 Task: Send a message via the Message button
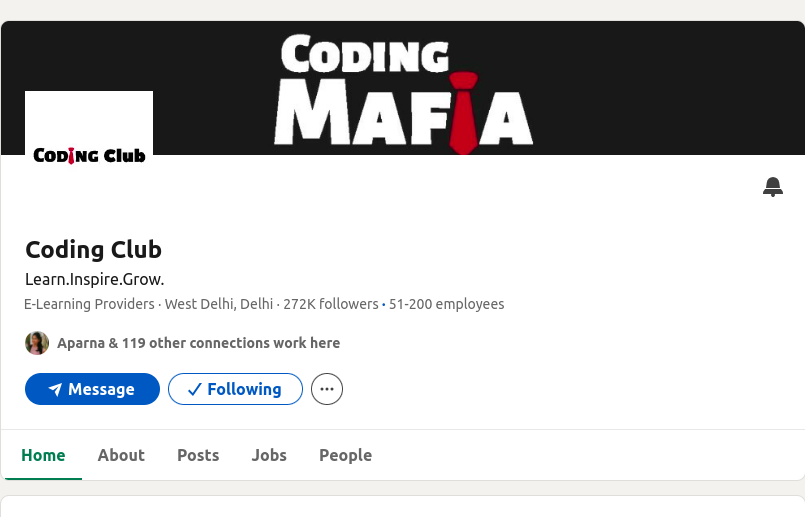[100, 389]
